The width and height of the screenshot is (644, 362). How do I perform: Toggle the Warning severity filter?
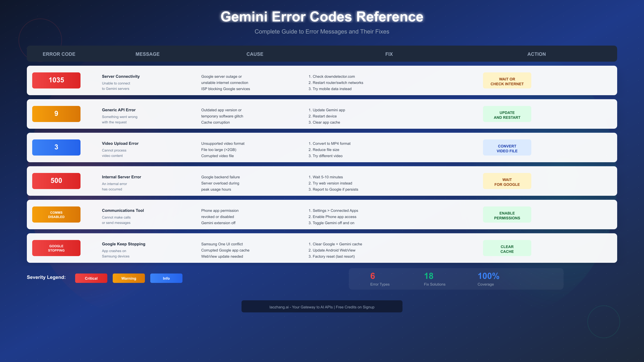129,278
